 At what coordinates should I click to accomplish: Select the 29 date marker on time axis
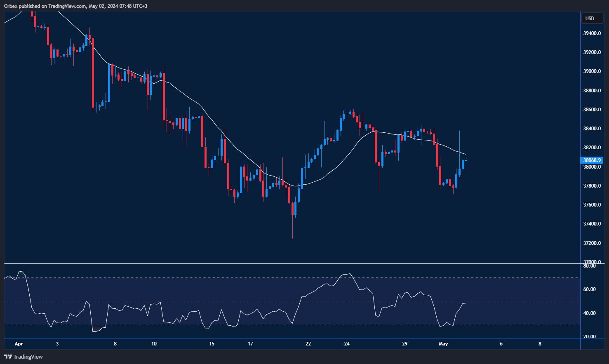(x=404, y=344)
